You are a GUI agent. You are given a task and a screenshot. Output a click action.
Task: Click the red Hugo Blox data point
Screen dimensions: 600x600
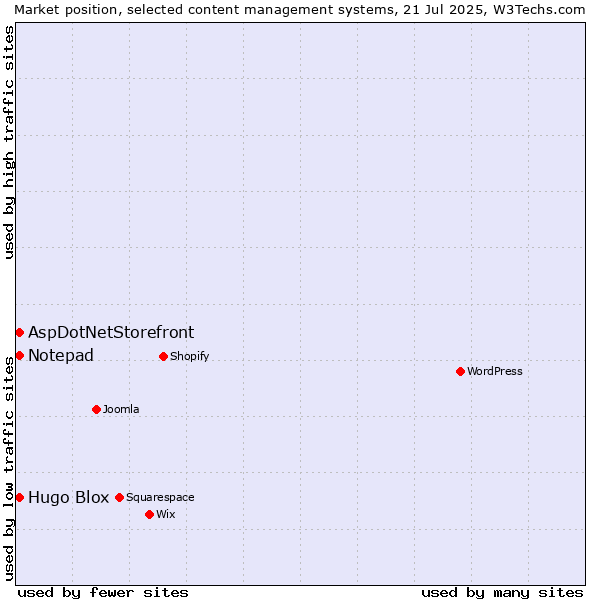click(x=20, y=497)
